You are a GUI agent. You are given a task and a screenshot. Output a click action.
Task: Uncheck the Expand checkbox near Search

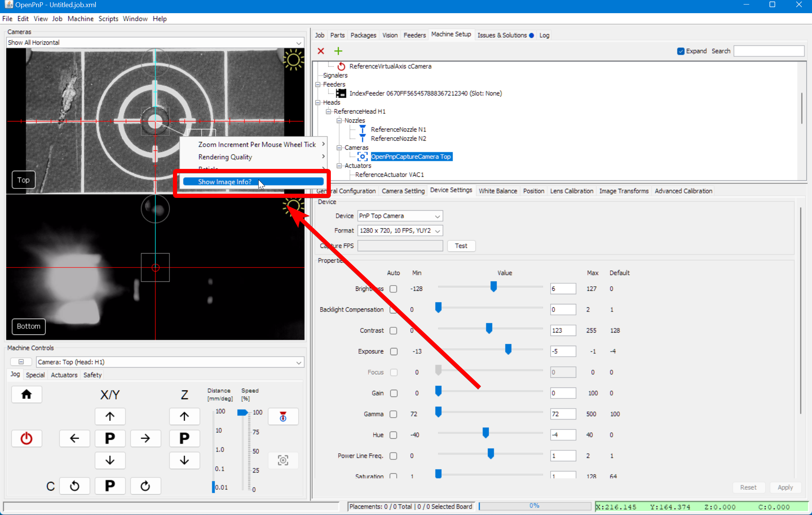[x=681, y=51]
